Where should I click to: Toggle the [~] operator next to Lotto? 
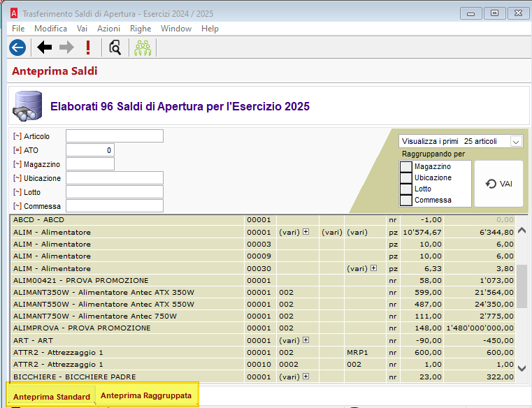tap(17, 192)
